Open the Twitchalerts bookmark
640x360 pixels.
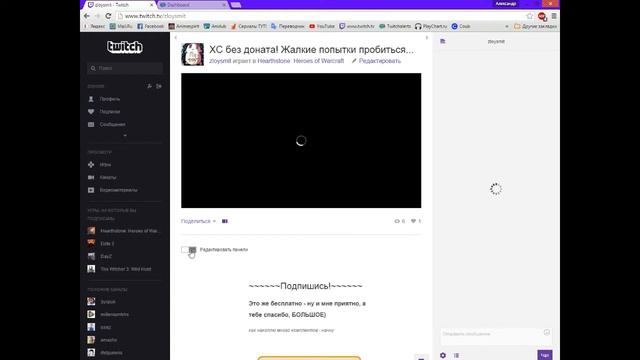pyautogui.click(x=395, y=26)
